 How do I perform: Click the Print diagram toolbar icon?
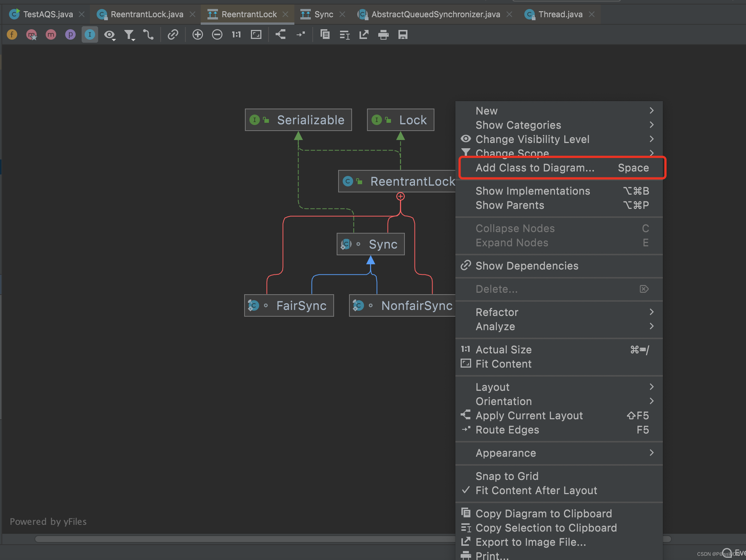pyautogui.click(x=383, y=35)
